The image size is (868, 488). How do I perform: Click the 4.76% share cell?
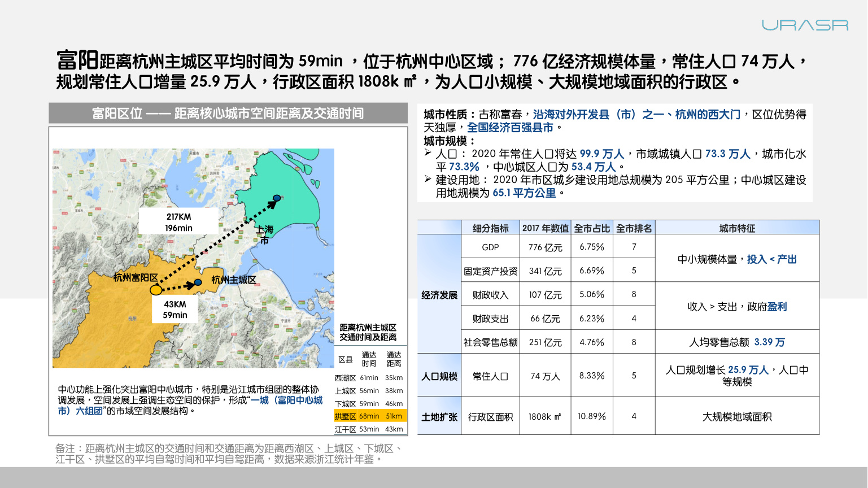point(592,342)
